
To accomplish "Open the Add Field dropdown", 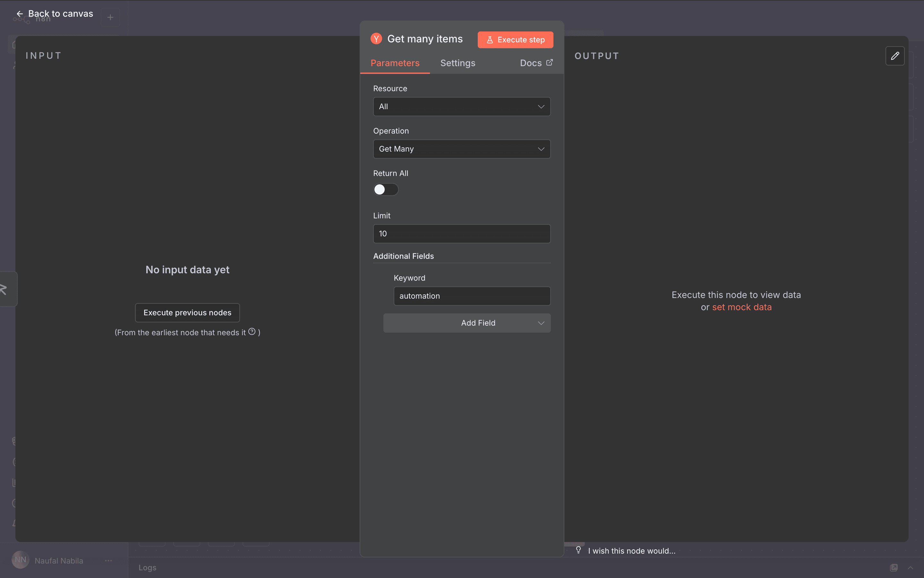I will coord(466,323).
